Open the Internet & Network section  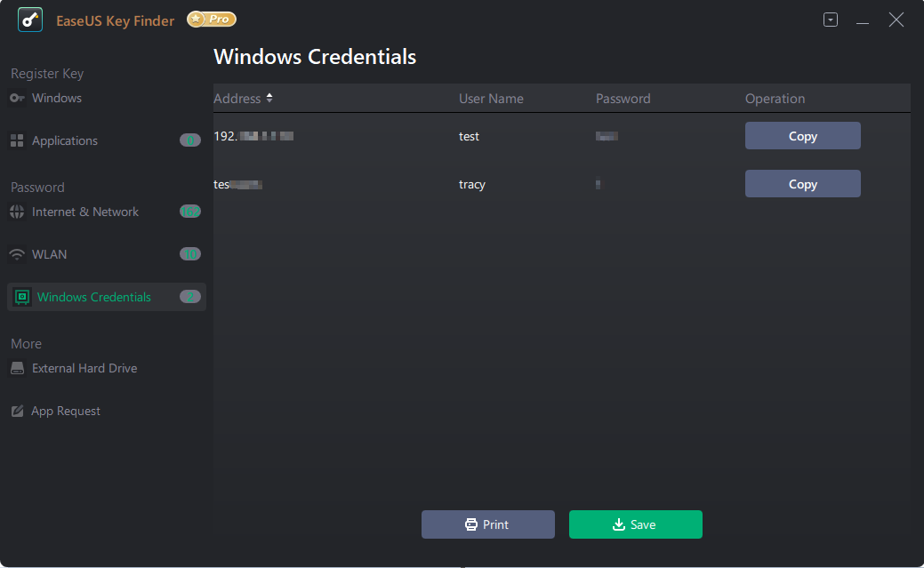tap(84, 212)
